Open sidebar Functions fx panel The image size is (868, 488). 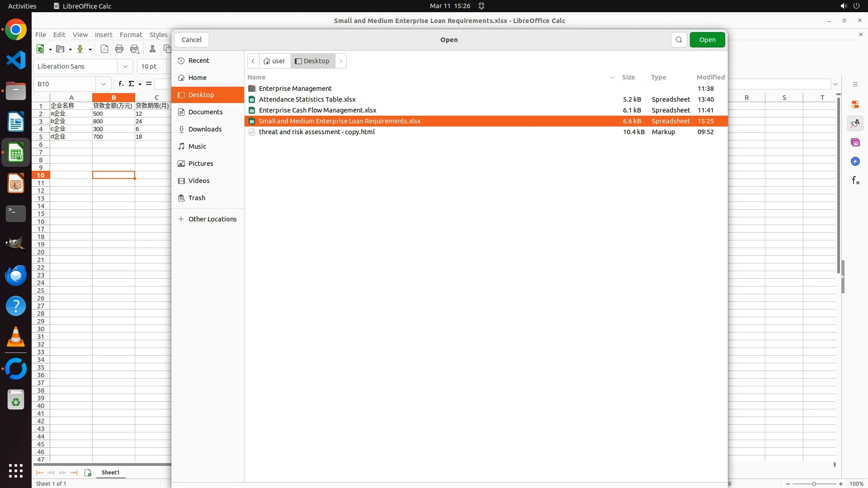pos(855,181)
